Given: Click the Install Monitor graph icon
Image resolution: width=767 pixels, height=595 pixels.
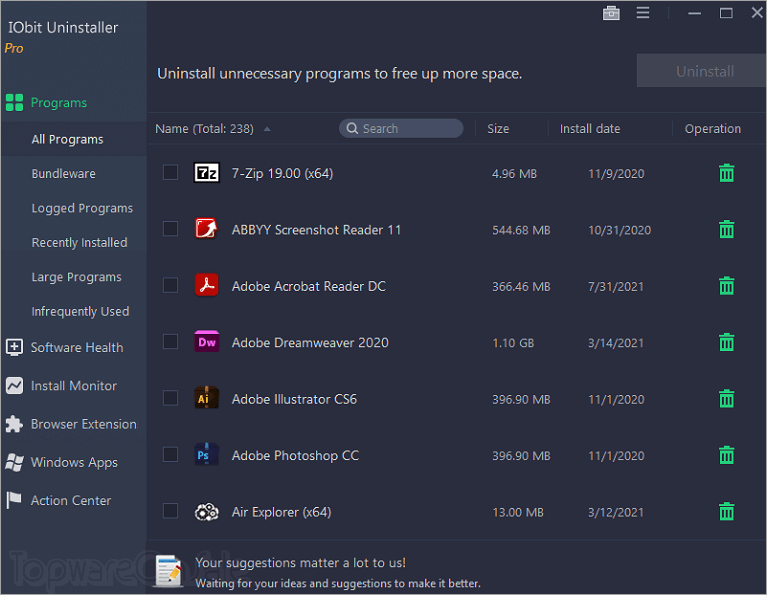Looking at the screenshot, I should pyautogui.click(x=14, y=386).
